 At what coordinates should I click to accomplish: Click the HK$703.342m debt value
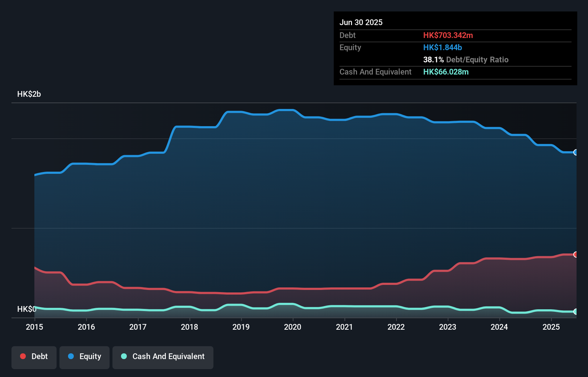pos(448,35)
